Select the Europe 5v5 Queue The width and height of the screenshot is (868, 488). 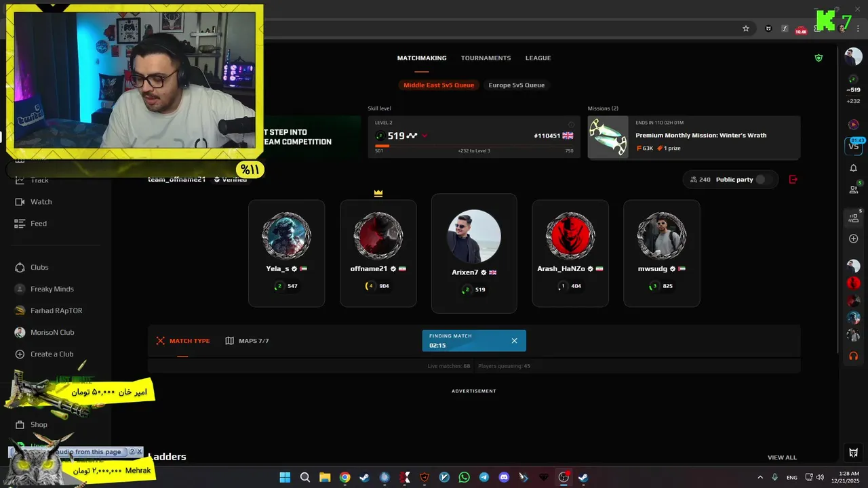pos(517,85)
